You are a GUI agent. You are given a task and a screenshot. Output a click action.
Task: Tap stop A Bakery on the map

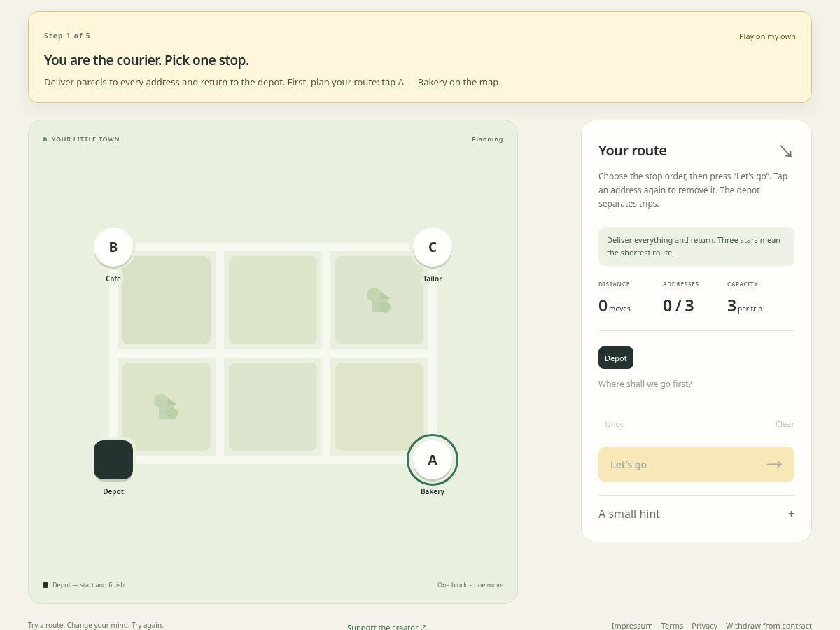coord(433,460)
